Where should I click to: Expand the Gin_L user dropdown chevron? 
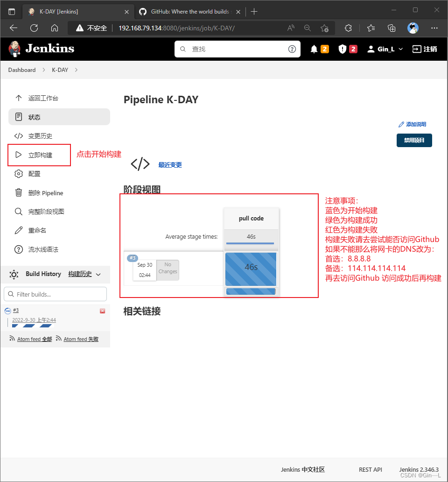click(400, 49)
